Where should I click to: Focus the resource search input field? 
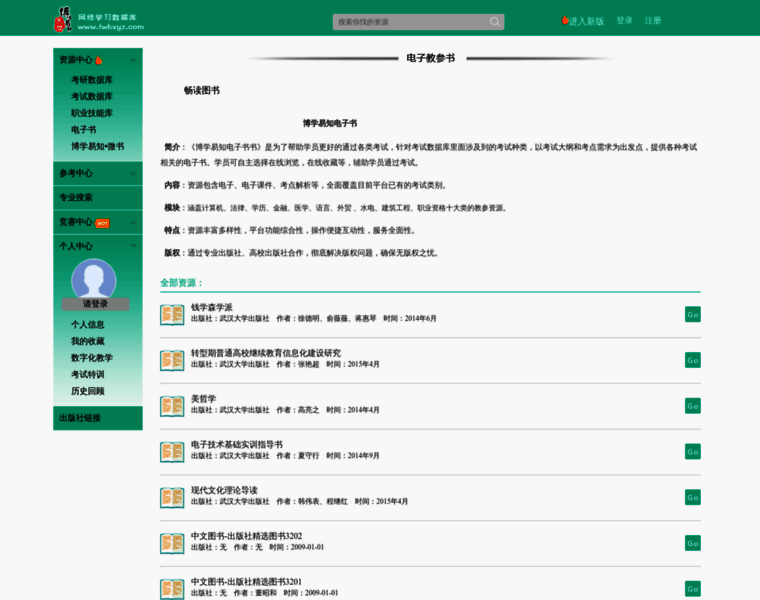pos(410,22)
